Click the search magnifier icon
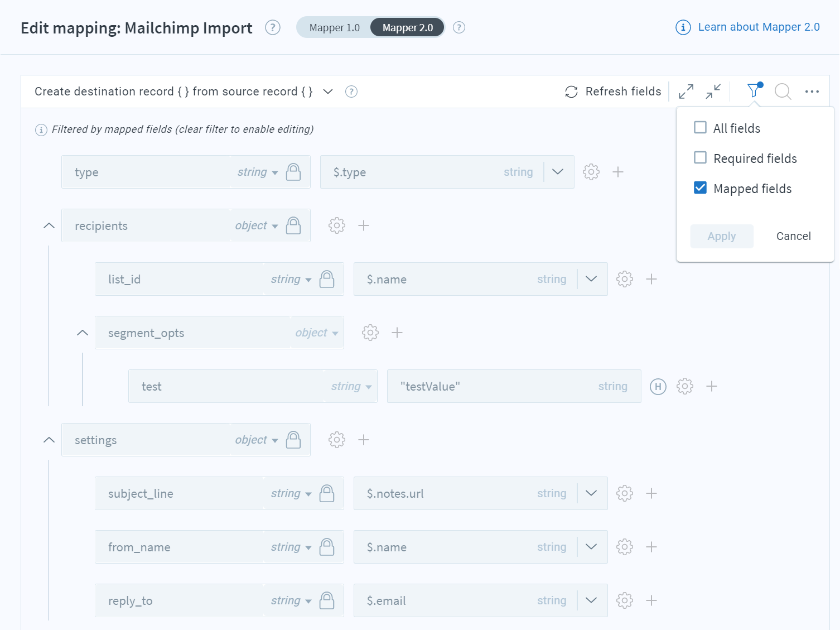 pos(783,91)
